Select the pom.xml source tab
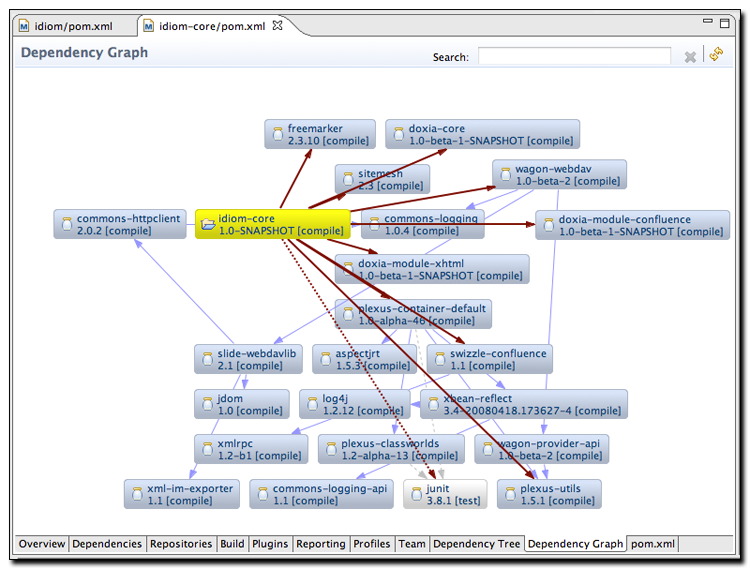This screenshot has width=750, height=569. click(x=653, y=544)
